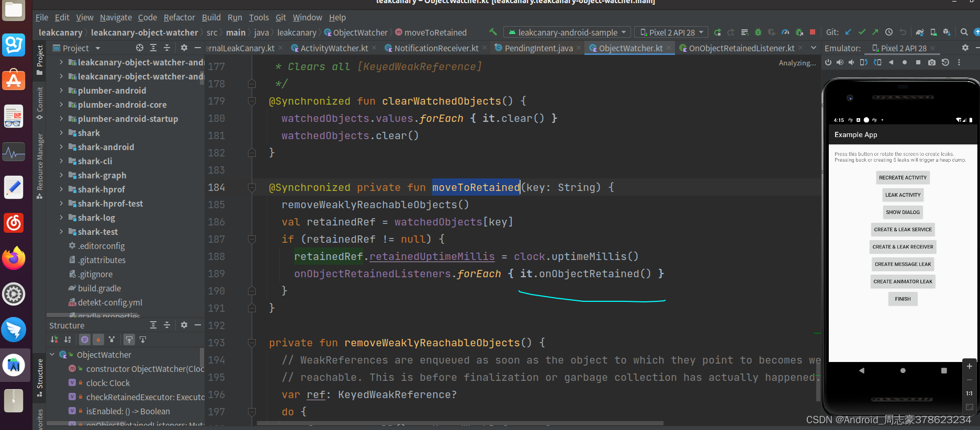The height and width of the screenshot is (430, 980).
Task: Switch to OnObjectRetainedListener.kt tab
Action: click(741, 48)
